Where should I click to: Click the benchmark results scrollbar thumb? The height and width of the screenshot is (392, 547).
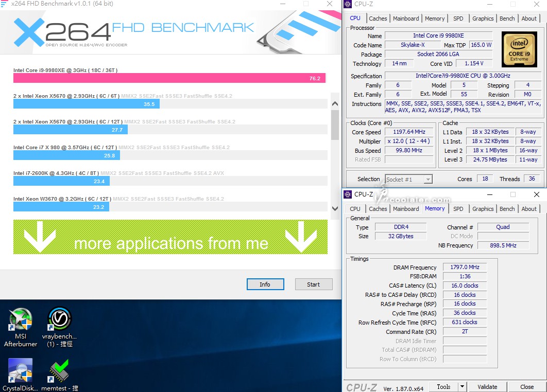335,125
